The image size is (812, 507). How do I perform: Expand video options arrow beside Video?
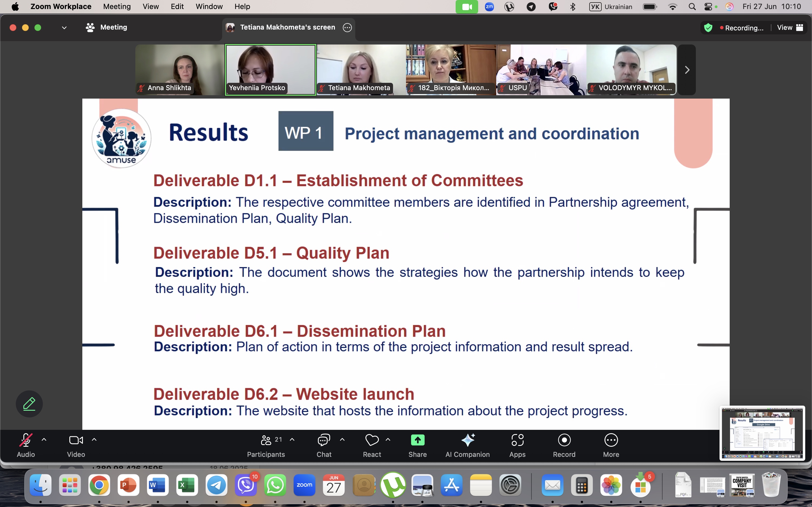coord(94,440)
